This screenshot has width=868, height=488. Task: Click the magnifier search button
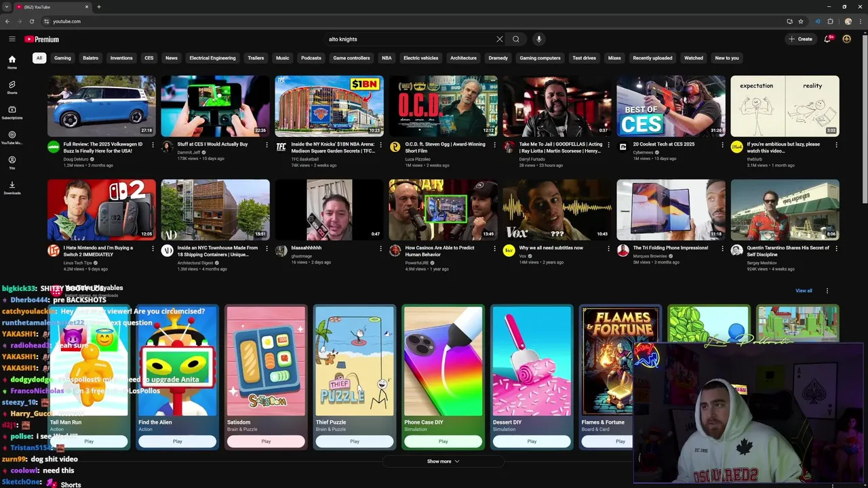point(516,39)
